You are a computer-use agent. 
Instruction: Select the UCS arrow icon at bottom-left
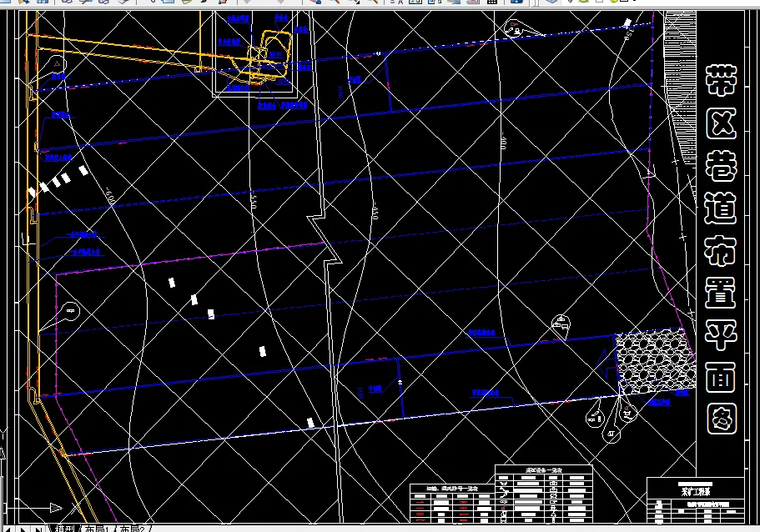pos(56,508)
